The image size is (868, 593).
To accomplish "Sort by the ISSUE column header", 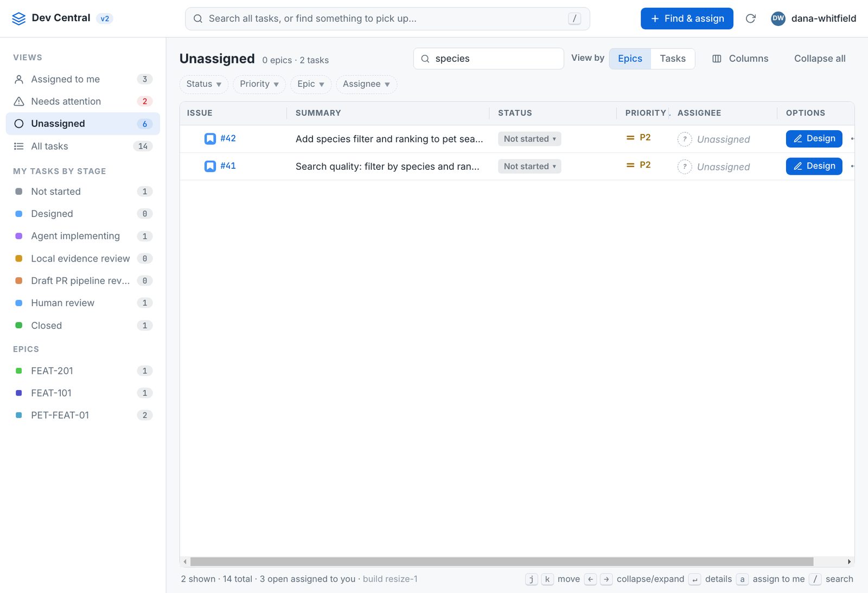I will pyautogui.click(x=200, y=113).
